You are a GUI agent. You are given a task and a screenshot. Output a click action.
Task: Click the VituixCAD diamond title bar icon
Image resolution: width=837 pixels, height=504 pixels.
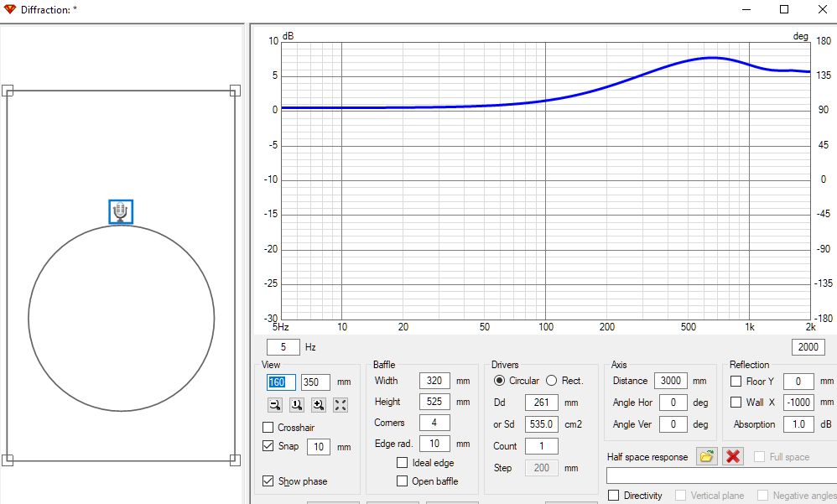coord(9,9)
